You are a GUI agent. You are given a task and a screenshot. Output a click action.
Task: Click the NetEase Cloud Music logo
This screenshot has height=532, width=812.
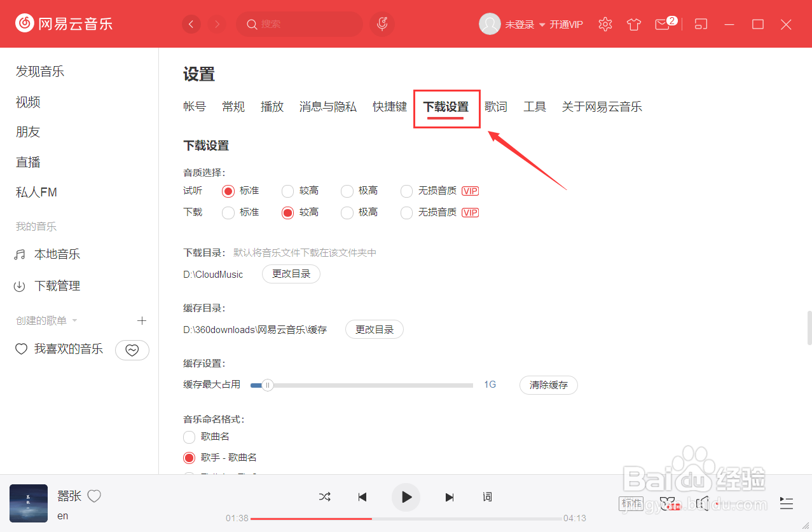pos(64,24)
